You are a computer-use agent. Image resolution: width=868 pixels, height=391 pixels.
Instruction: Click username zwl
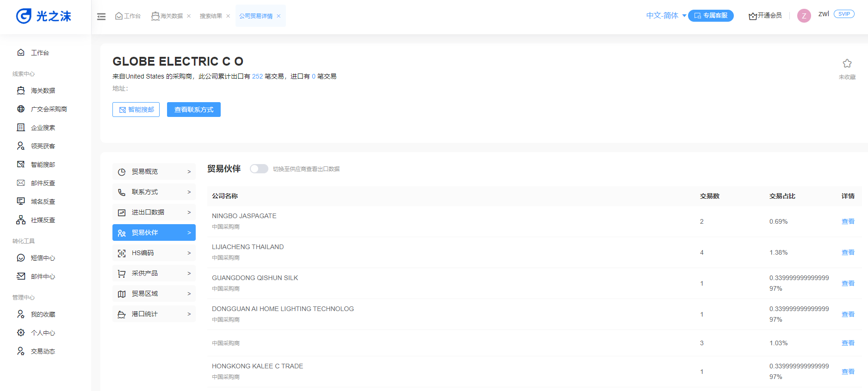click(824, 14)
